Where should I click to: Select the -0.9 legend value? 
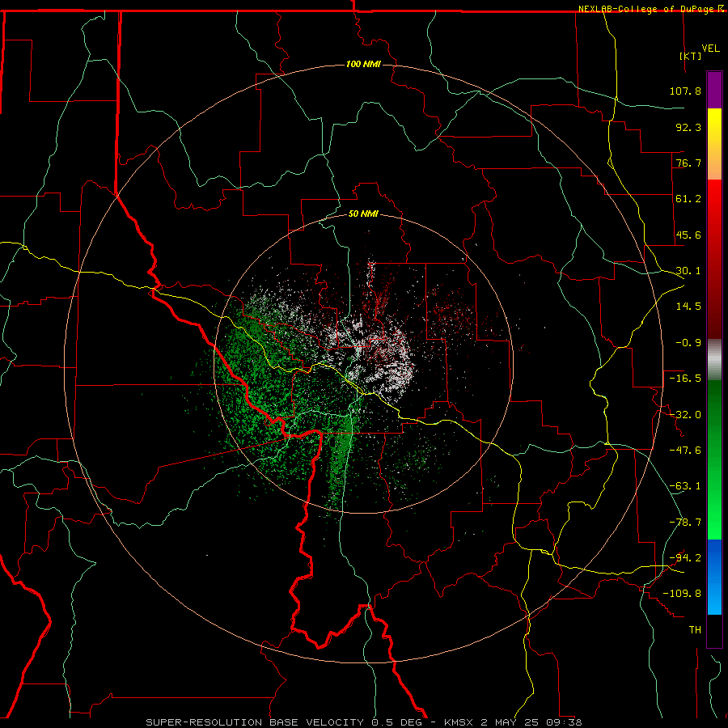pyautogui.click(x=688, y=343)
